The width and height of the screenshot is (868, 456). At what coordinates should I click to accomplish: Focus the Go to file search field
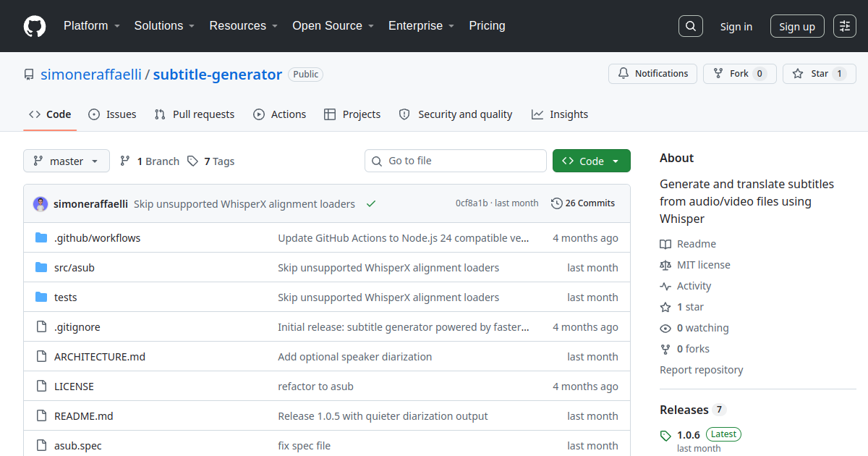tap(456, 161)
